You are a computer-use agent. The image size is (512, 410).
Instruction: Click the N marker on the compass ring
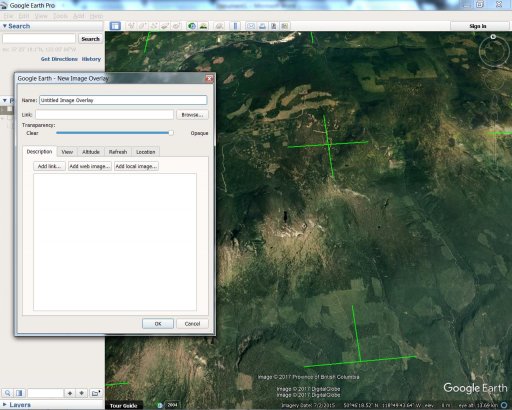[x=493, y=37]
